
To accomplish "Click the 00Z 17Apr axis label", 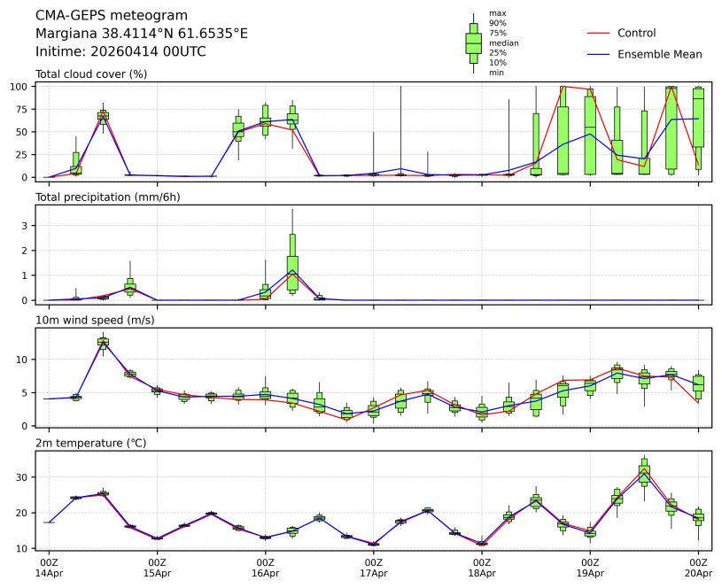I will click(x=373, y=568).
